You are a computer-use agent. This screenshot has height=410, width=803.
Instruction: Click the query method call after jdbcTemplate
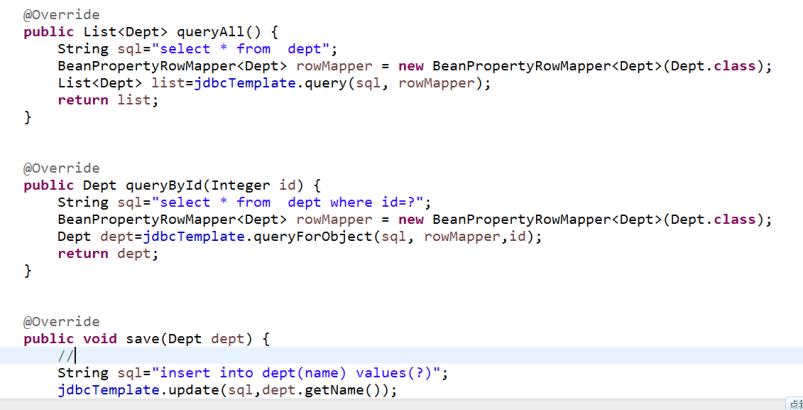pos(326,83)
